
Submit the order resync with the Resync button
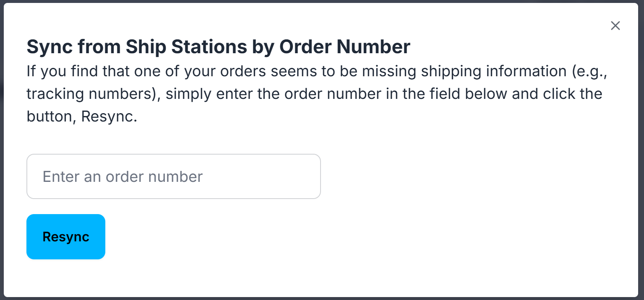click(x=66, y=237)
